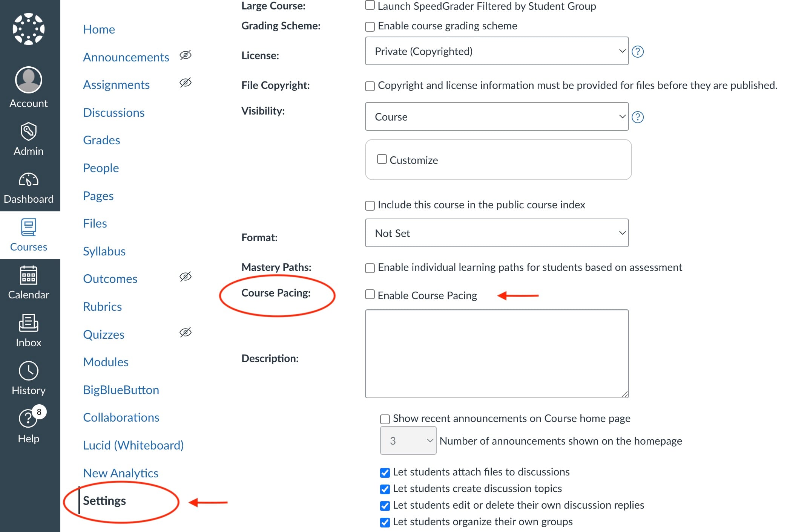Click the help icon next to License
The height and width of the screenshot is (532, 810).
(638, 52)
